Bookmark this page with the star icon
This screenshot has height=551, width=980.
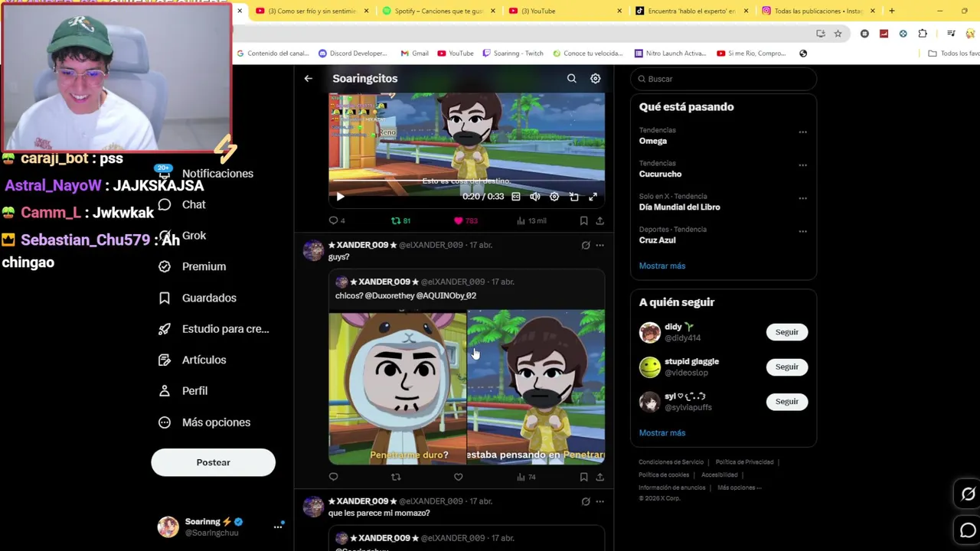(x=838, y=34)
